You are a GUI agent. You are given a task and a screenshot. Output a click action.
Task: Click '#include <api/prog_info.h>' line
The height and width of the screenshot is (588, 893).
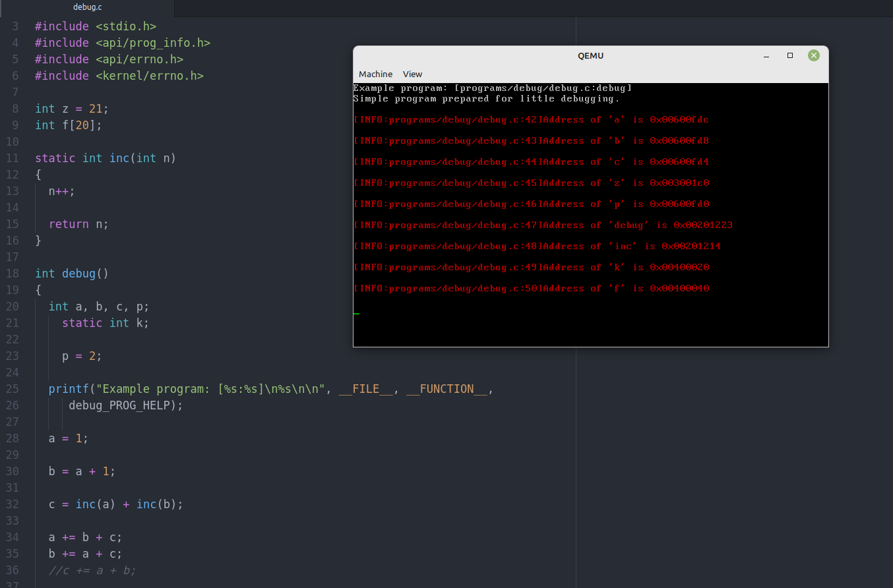[123, 43]
